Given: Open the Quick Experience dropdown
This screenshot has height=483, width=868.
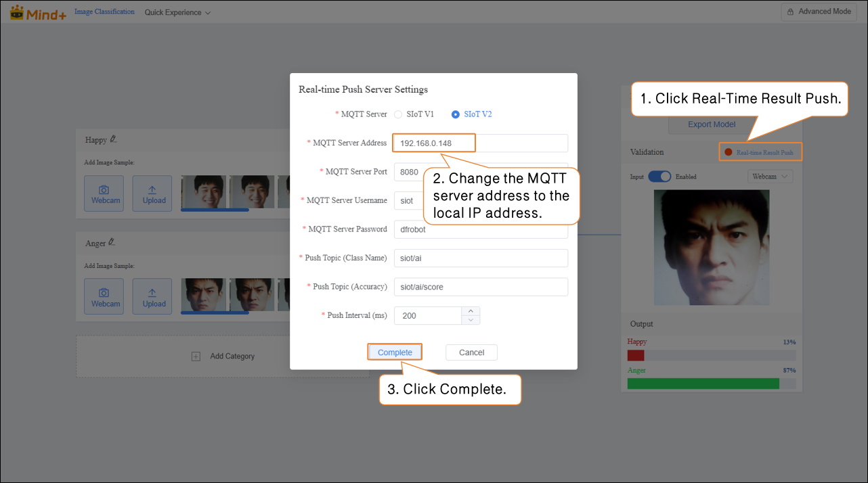Looking at the screenshot, I should pyautogui.click(x=177, y=12).
